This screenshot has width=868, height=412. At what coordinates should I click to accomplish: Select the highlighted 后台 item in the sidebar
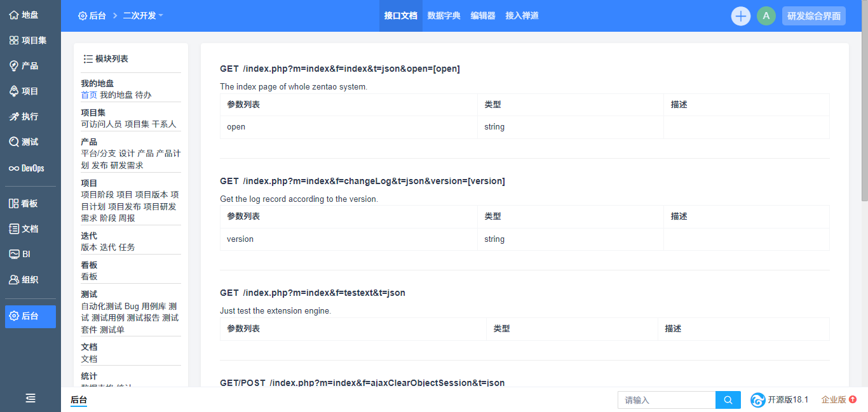coord(31,316)
